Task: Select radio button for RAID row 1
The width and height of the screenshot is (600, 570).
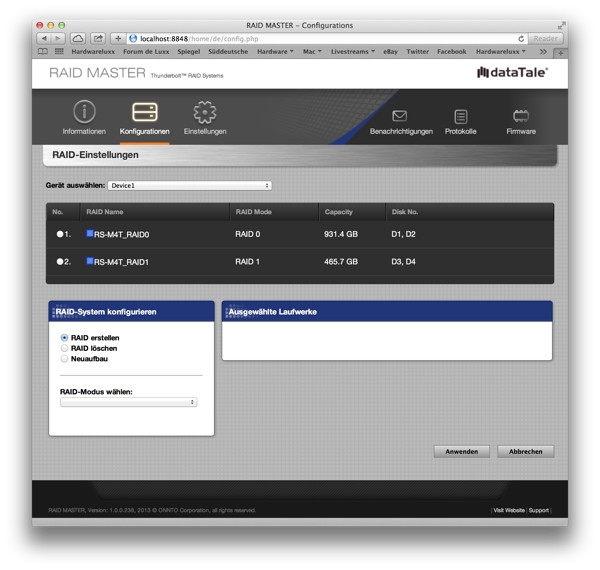Action: pyautogui.click(x=60, y=234)
